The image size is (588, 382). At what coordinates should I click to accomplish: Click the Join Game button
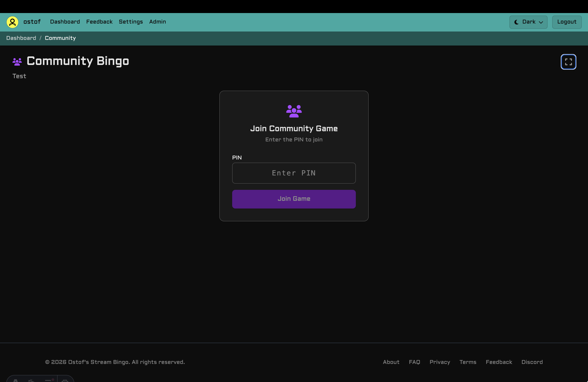294,199
